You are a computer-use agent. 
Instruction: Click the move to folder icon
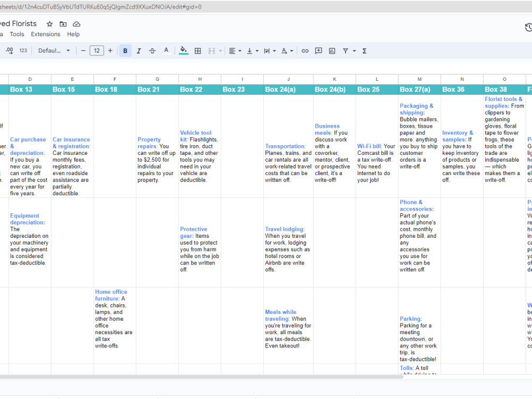click(63, 24)
